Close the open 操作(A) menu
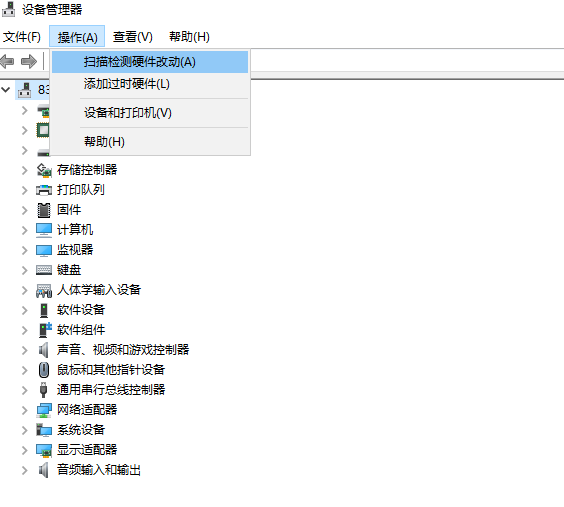The height and width of the screenshot is (507, 564). [77, 36]
